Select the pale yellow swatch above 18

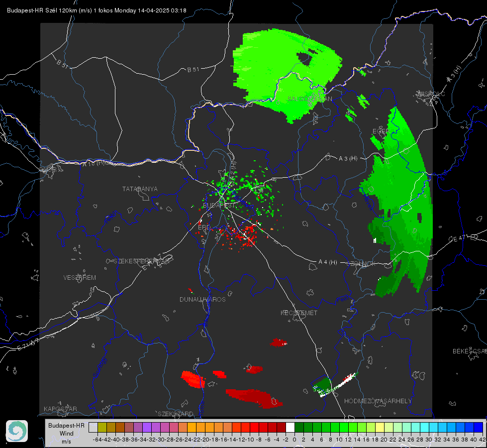(380, 427)
